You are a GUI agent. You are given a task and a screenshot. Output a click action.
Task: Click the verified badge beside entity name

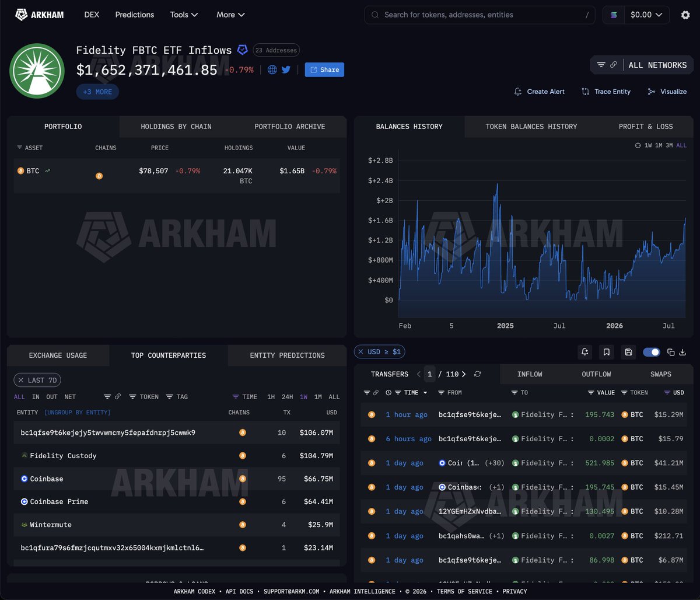(x=242, y=50)
